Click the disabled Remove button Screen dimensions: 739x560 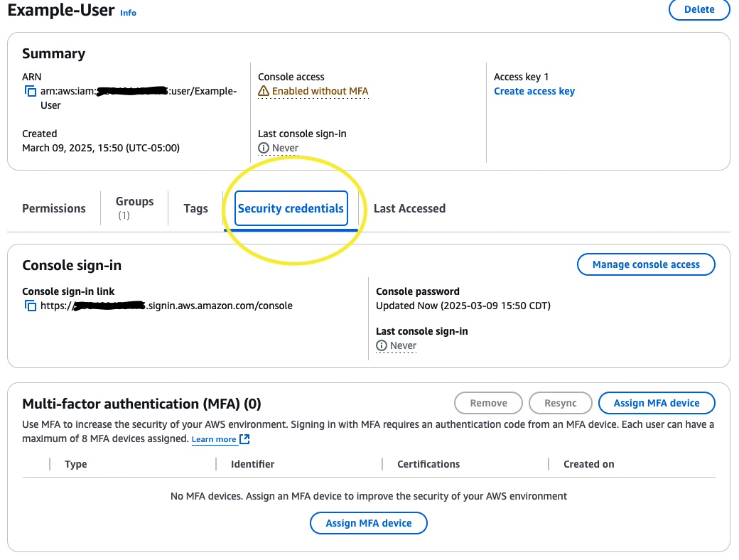click(488, 403)
